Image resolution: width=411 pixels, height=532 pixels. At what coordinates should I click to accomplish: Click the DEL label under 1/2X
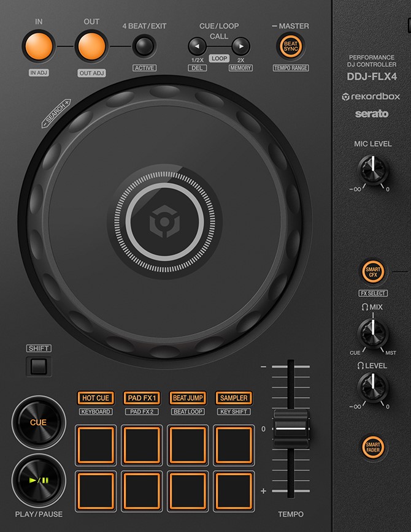[198, 68]
